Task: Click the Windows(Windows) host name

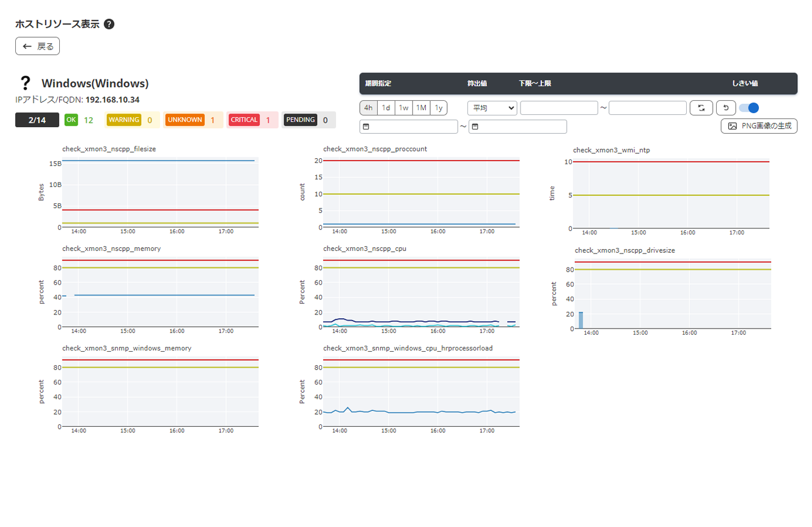Action: [95, 84]
